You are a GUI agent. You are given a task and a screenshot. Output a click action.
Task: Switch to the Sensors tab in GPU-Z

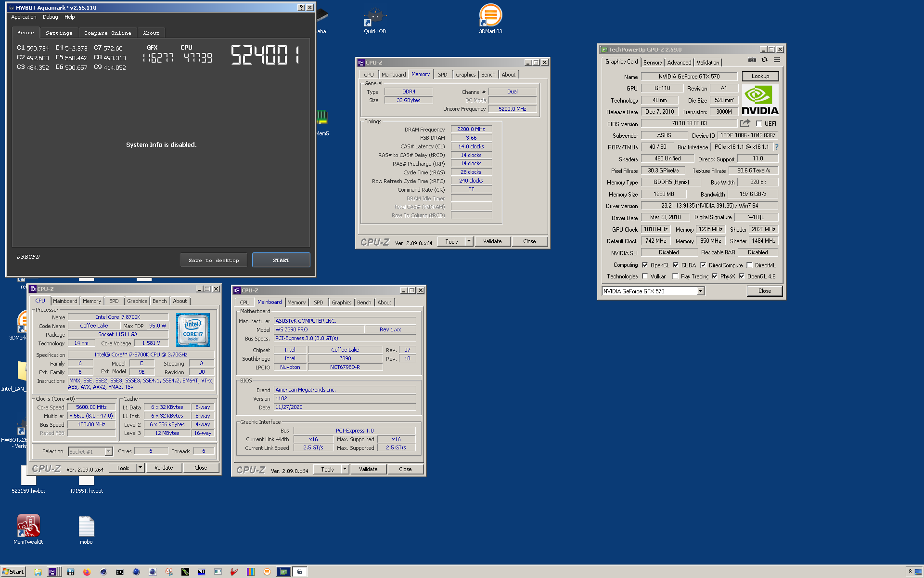pos(653,63)
